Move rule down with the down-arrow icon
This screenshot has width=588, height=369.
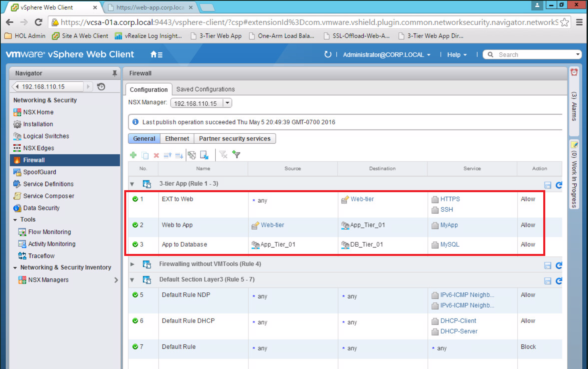[179, 155]
